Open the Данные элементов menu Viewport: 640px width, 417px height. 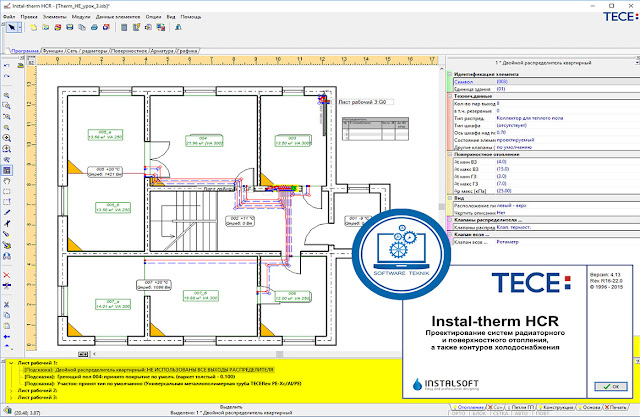point(118,17)
